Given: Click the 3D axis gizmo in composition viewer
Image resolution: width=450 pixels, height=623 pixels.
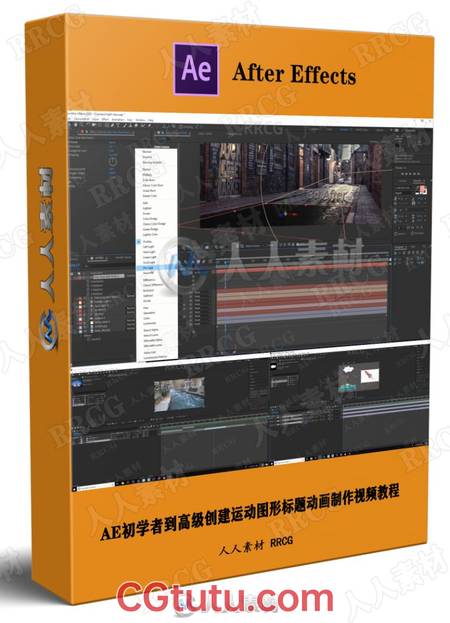Looking at the screenshot, I should pyautogui.click(x=285, y=213).
